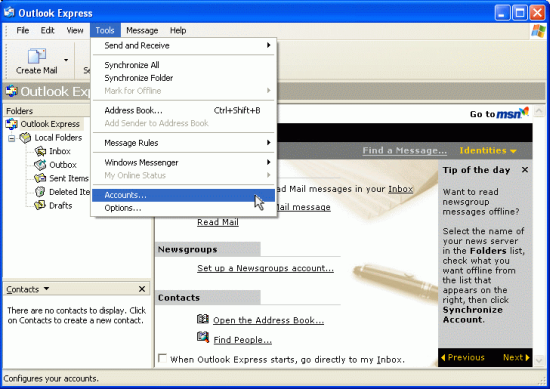Viewport: 550px width, 389px height.
Task: Select the Inbox folder label
Action: (x=60, y=151)
